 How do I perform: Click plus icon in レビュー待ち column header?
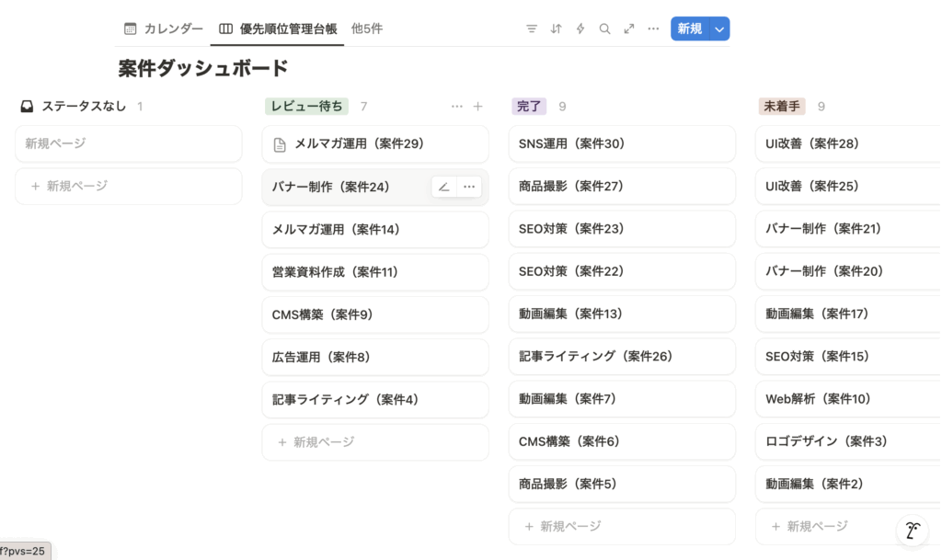tap(477, 107)
